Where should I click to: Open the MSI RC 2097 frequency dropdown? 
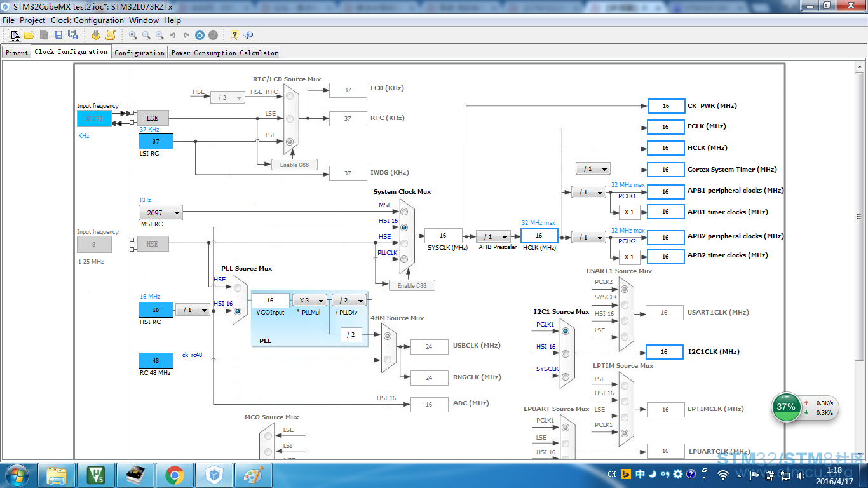coord(161,213)
